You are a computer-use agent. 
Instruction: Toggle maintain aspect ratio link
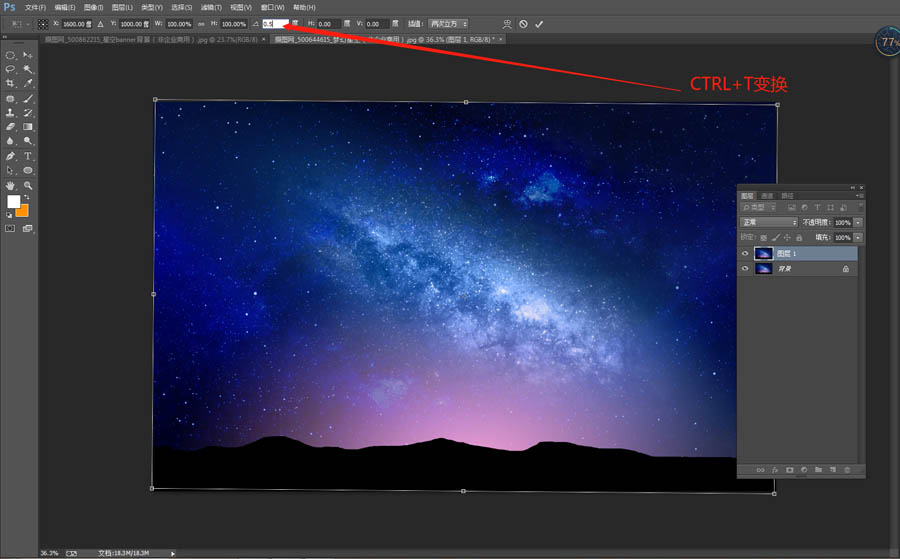pyautogui.click(x=201, y=24)
